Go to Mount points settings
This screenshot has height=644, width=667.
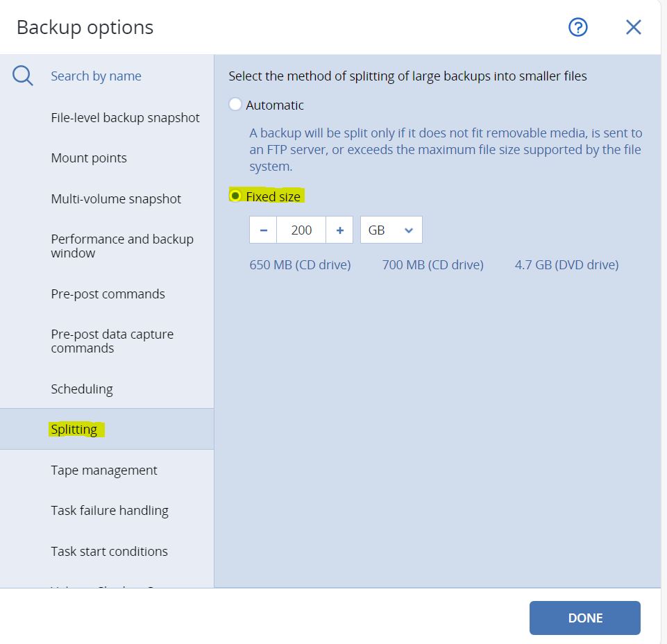pos(89,158)
